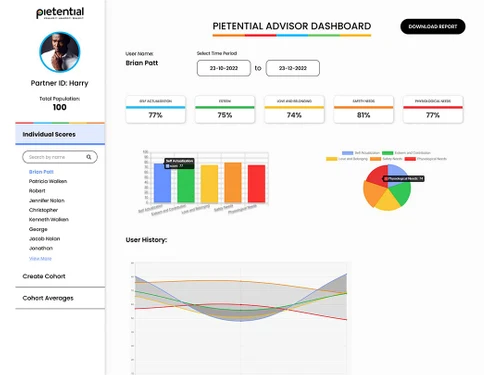Select Robert in the name list
This screenshot has height=375, width=500.
tap(37, 191)
